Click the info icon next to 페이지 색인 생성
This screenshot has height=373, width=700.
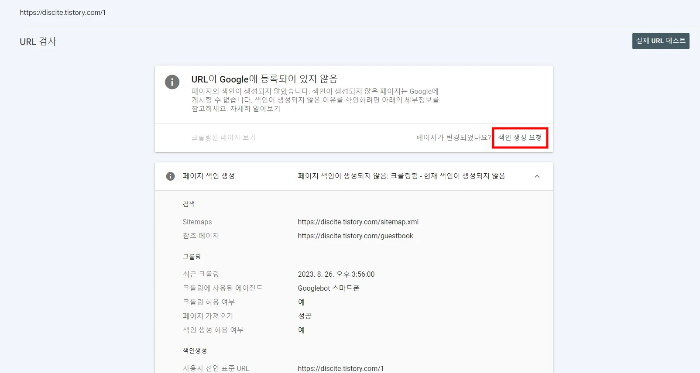coord(170,176)
